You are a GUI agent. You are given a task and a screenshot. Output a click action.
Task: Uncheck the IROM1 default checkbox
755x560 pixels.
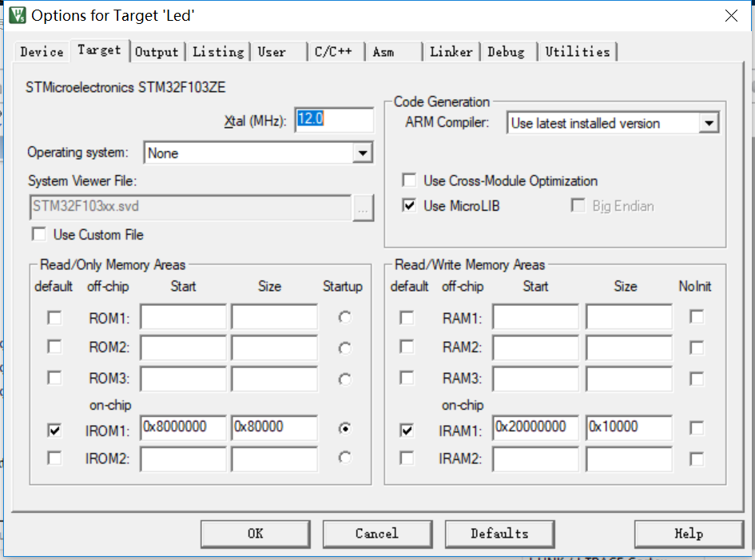point(54,428)
